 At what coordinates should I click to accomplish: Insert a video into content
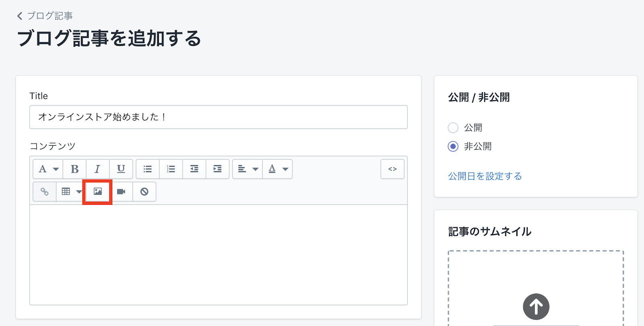coord(121,192)
